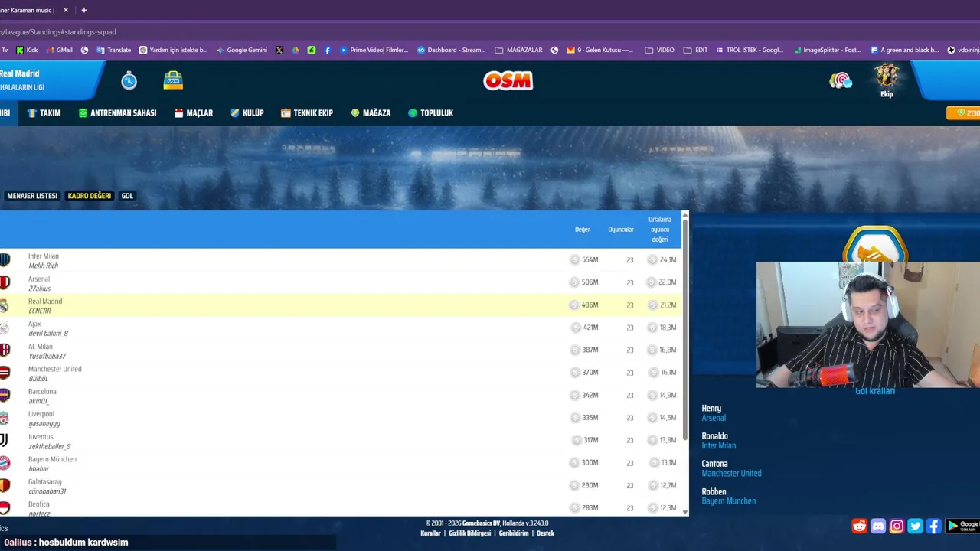Click AC Milan team name
Image resolution: width=980 pixels, height=551 pixels.
pos(41,347)
